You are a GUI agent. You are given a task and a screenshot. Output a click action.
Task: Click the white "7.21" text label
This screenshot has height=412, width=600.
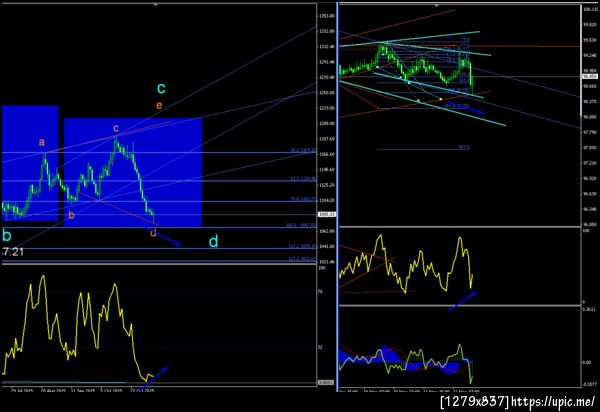pos(13,252)
